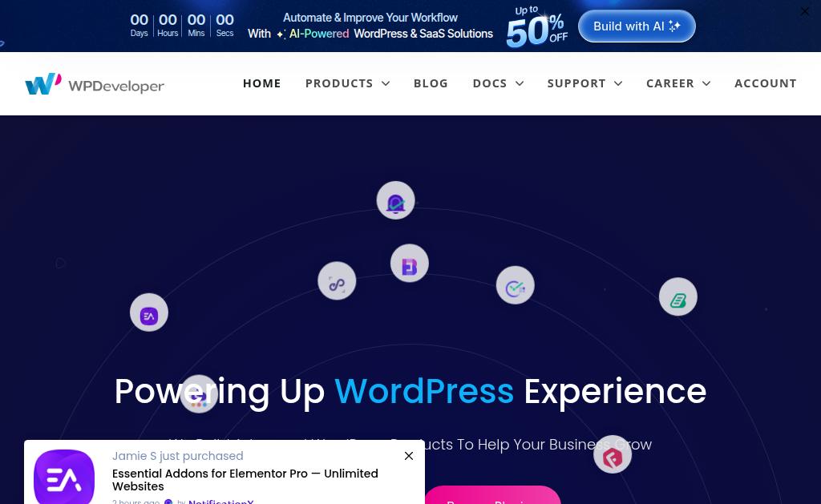Click the Essential Addons EA circle icon in the orbit
821x504 pixels.
149,312
